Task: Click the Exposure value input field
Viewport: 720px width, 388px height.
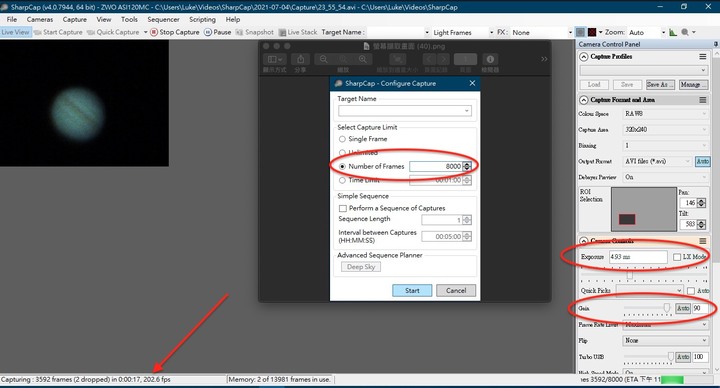Action: pyautogui.click(x=638, y=257)
